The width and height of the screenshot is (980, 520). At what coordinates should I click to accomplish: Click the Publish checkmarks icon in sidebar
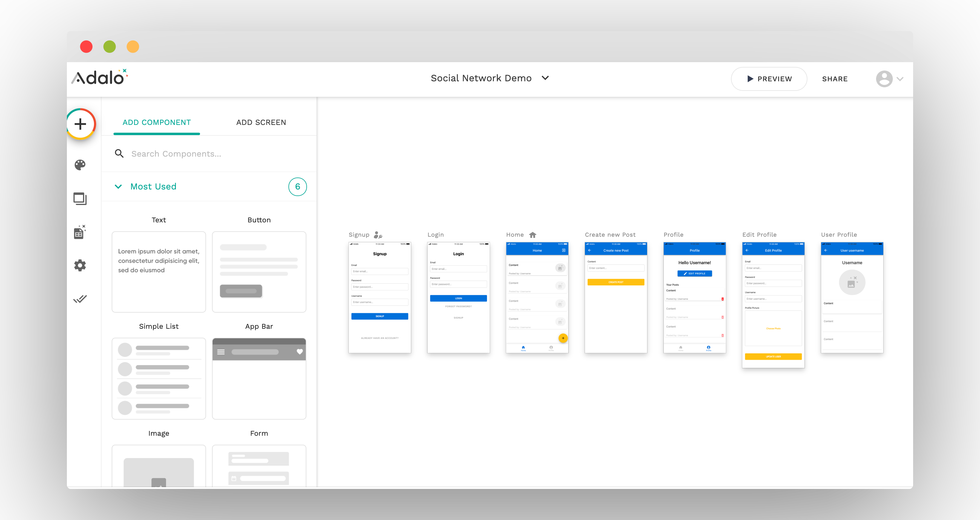coord(80,299)
